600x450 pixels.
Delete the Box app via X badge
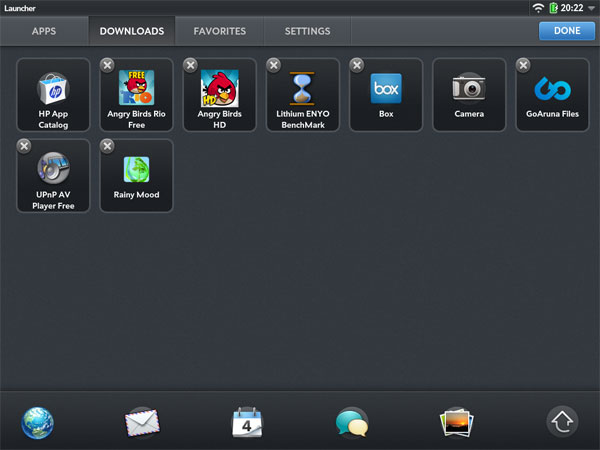coord(357,65)
